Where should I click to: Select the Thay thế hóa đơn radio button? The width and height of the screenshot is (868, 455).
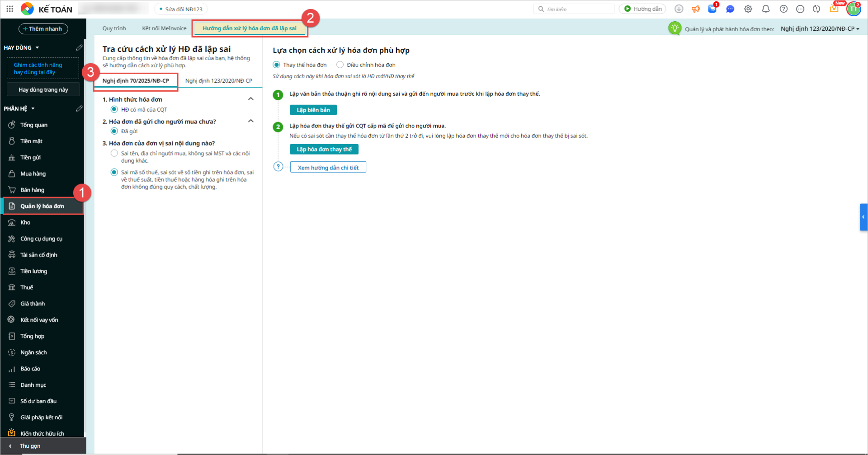277,65
